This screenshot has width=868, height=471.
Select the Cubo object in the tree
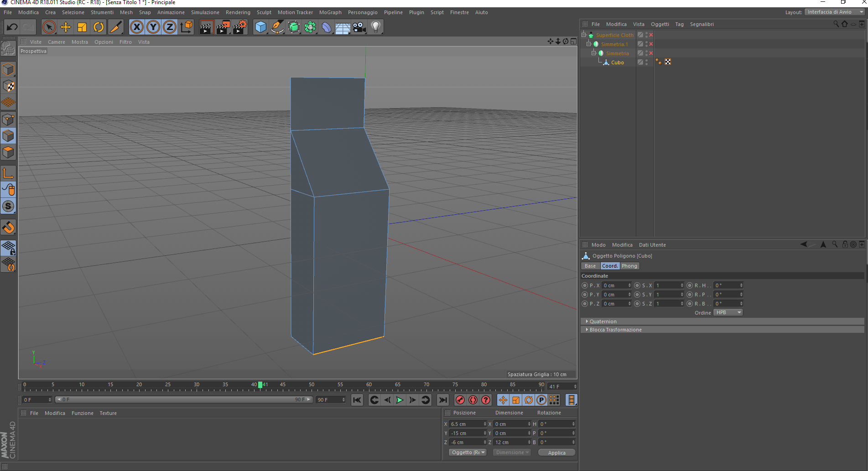pos(617,62)
